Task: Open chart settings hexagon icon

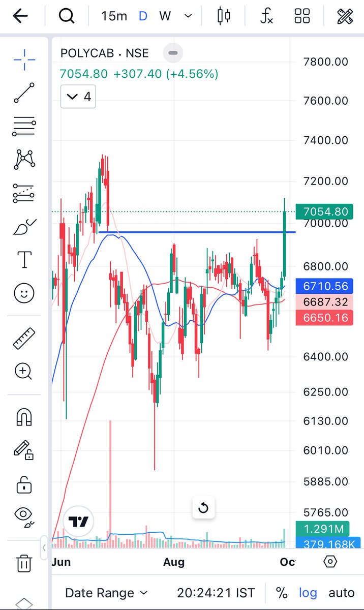Action: click(330, 562)
